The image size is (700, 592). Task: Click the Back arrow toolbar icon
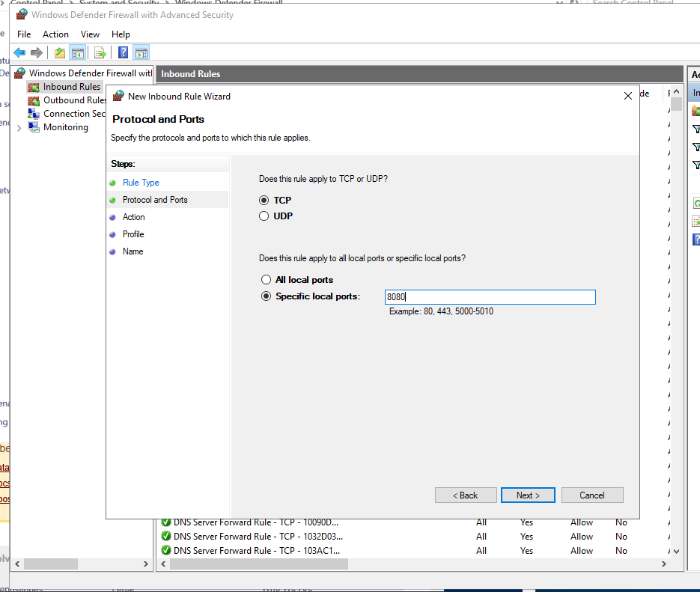click(19, 52)
